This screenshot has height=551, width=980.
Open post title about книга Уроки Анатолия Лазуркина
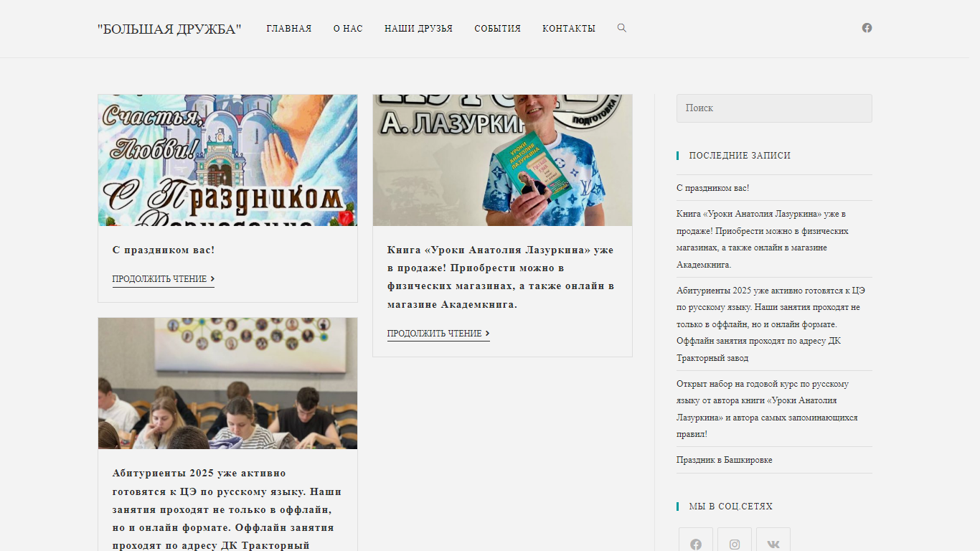501,277
